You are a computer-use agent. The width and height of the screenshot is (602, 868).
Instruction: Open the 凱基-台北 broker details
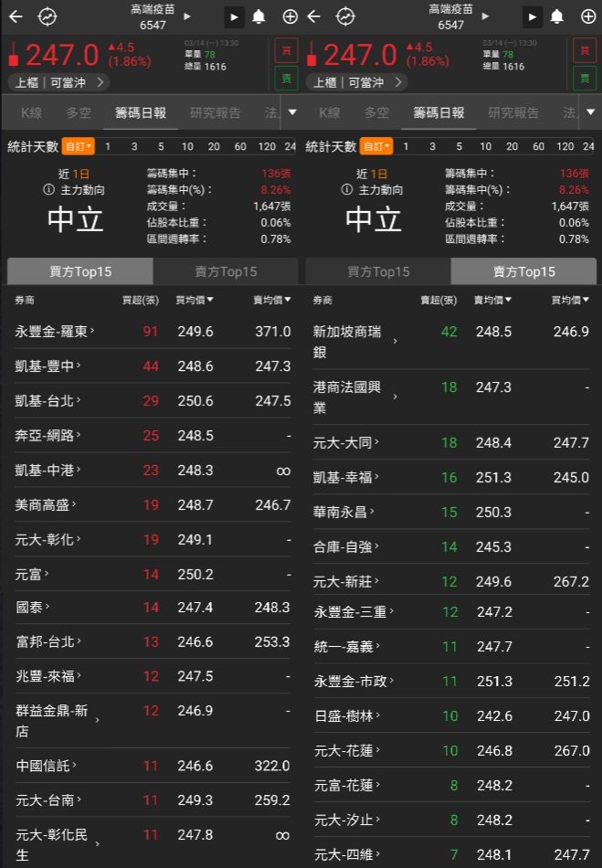pos(153,401)
